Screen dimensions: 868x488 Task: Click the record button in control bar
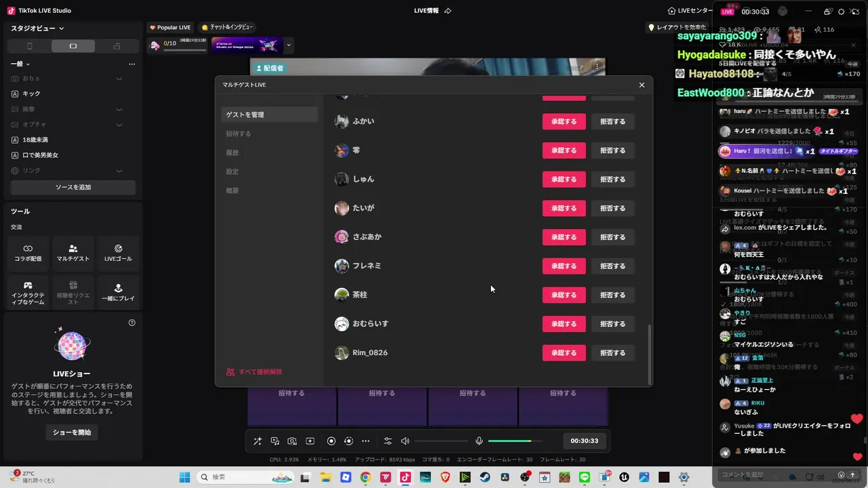point(332,441)
